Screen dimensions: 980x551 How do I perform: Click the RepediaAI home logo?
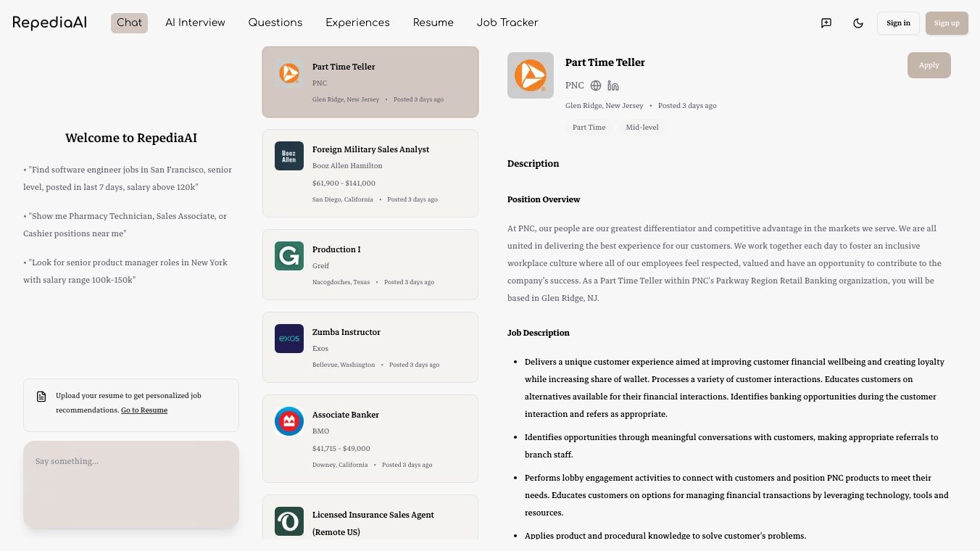50,22
